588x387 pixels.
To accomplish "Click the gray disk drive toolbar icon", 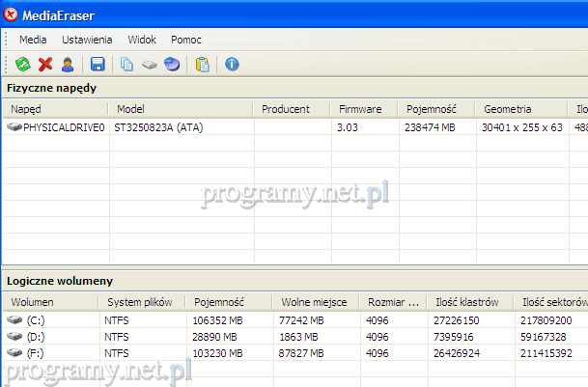I will pyautogui.click(x=150, y=65).
